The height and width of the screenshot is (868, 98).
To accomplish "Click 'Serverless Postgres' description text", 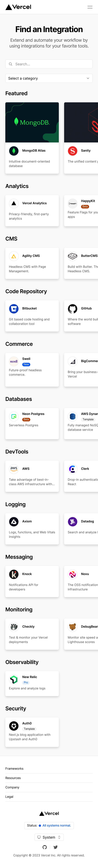I will pyautogui.click(x=24, y=425).
